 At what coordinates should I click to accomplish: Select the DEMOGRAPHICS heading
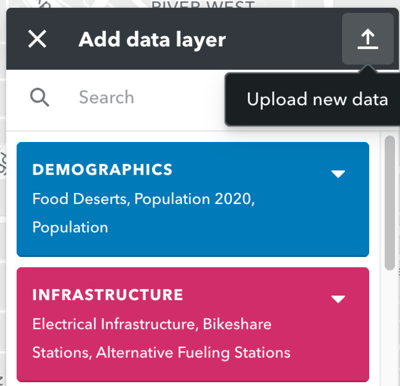tap(102, 170)
